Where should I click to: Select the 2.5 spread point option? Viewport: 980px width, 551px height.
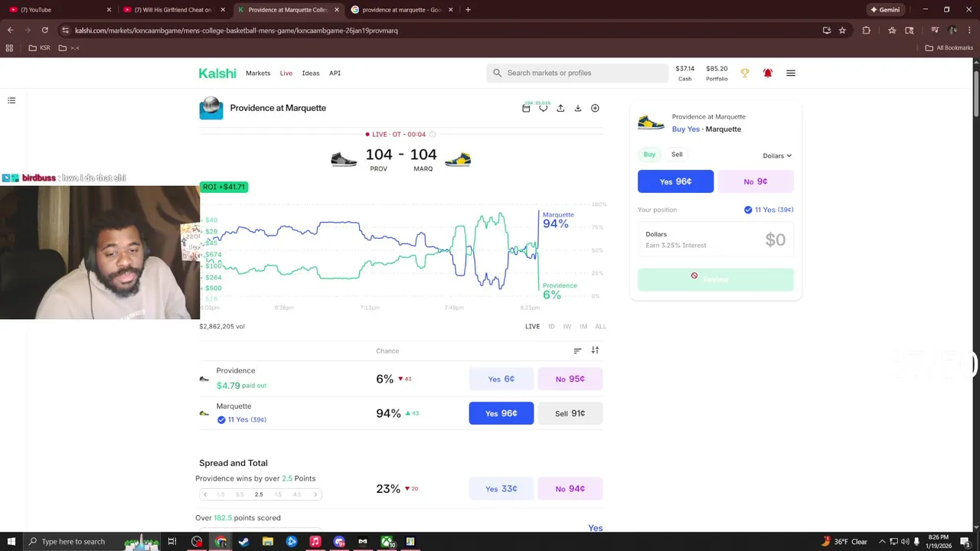pyautogui.click(x=259, y=494)
